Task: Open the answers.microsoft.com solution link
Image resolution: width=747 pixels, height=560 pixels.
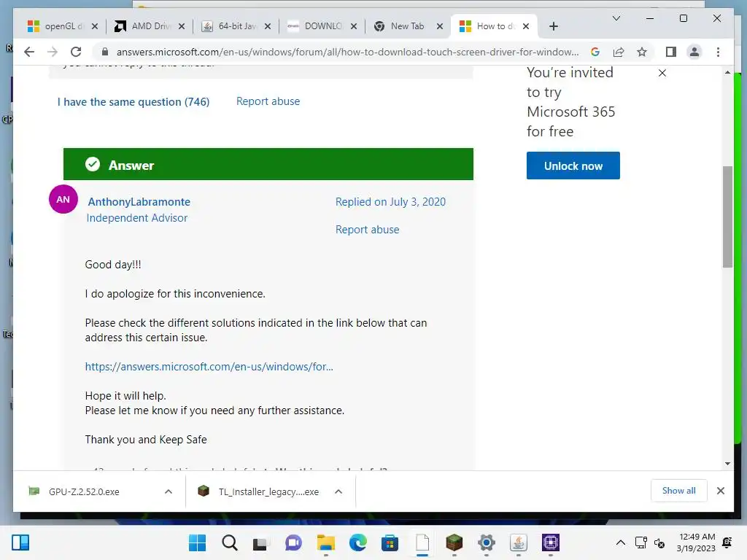Action: coord(209,367)
